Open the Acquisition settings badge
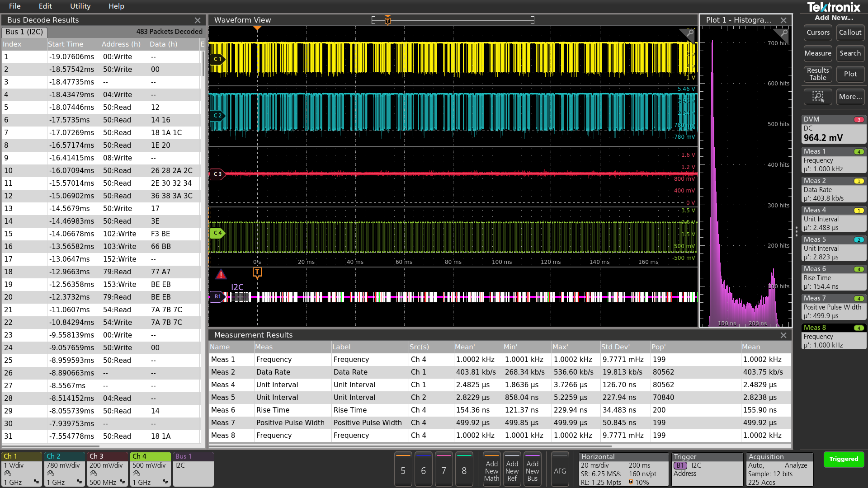The image size is (868, 488). click(779, 469)
